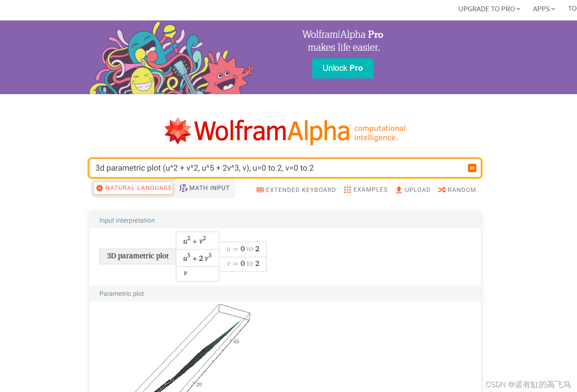577x392 pixels.
Task: Click the Unlock Pro button
Action: click(343, 68)
